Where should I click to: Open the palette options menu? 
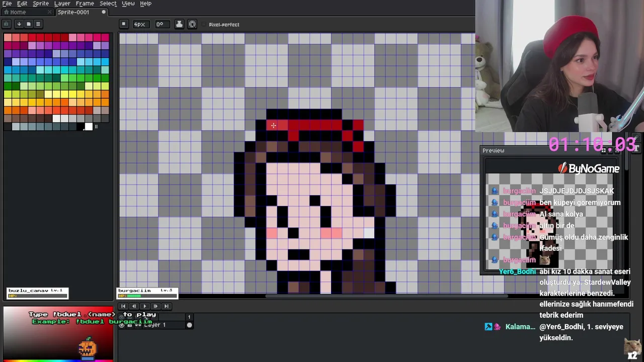38,24
